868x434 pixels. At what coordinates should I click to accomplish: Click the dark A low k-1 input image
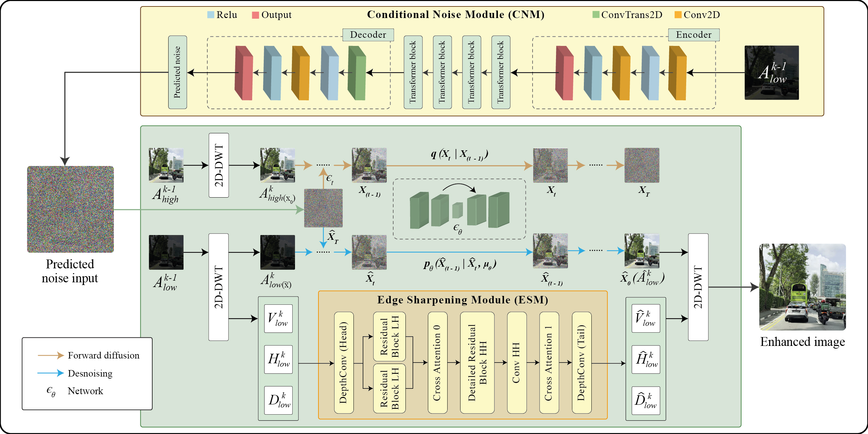[771, 72]
